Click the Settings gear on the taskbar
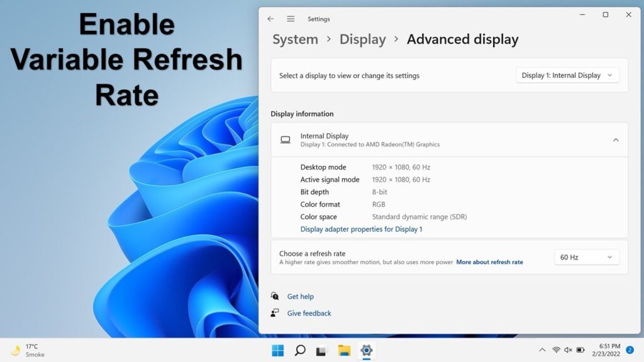Viewport: 644px width, 362px height. pyautogui.click(x=366, y=350)
